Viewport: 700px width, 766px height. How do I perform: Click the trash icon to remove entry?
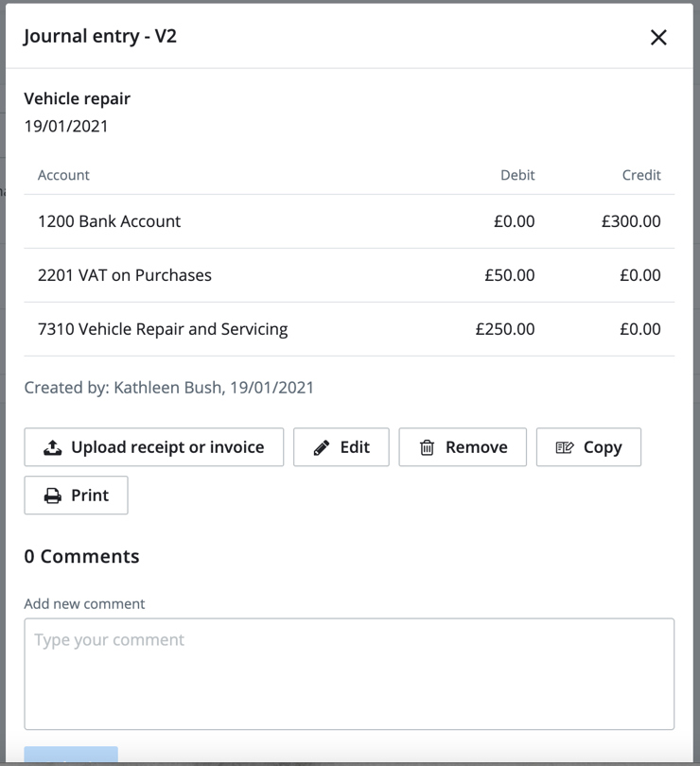pos(428,447)
